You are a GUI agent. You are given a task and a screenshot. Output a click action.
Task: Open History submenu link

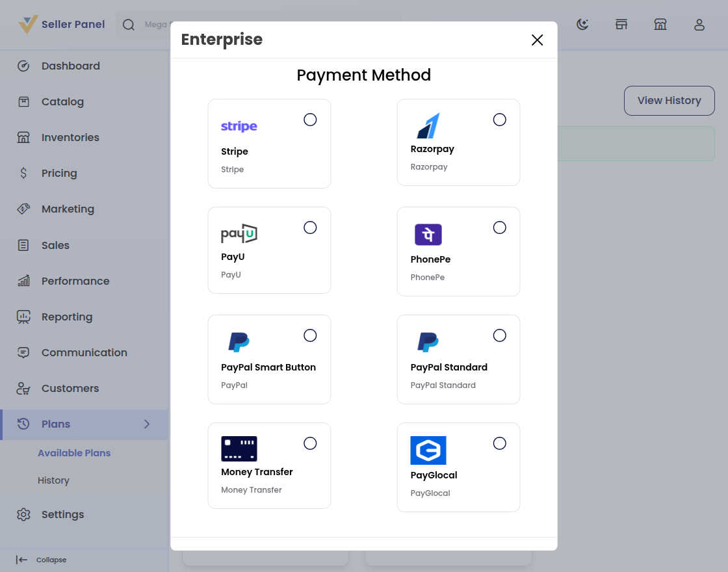pos(53,480)
